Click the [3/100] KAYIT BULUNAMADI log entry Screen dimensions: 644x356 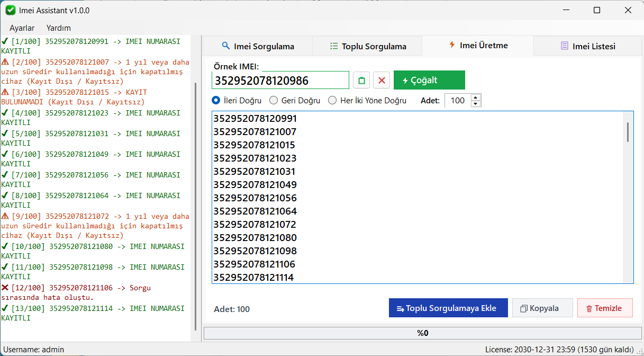coord(74,97)
